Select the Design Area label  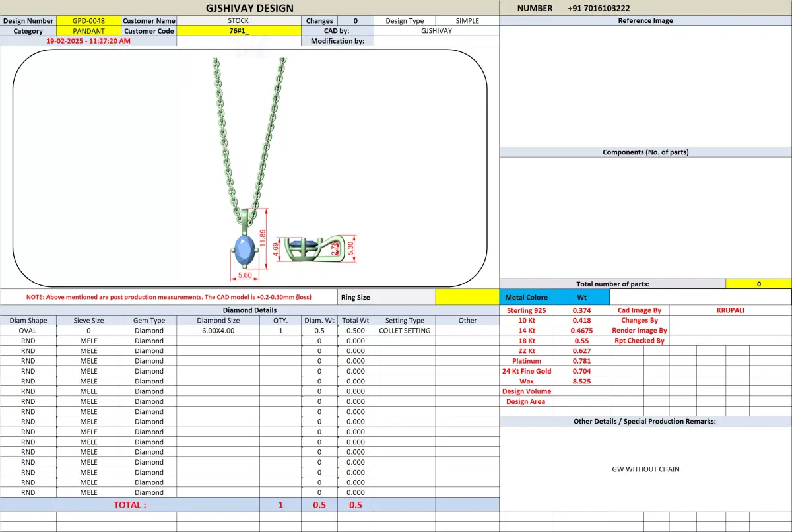pos(527,401)
